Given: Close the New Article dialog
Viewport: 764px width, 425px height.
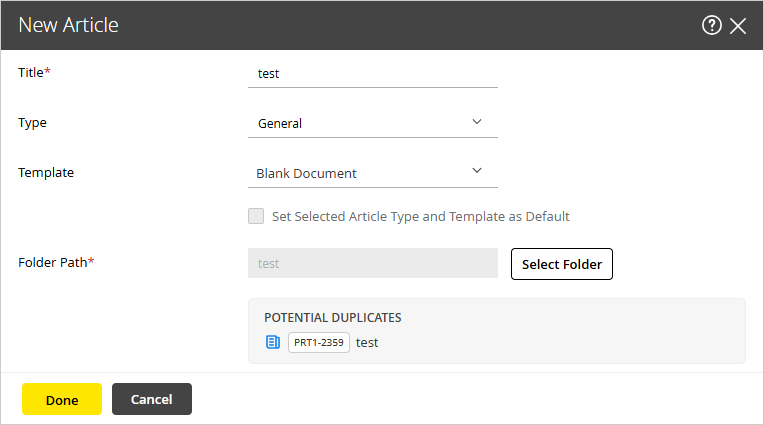Looking at the screenshot, I should coord(738,26).
